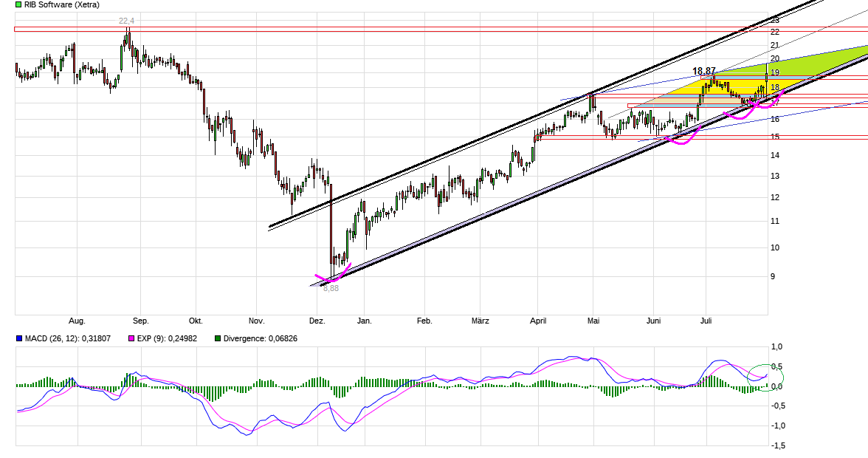
Task: Click the 'Divergence: 0,06826' label
Action: pyautogui.click(x=260, y=338)
